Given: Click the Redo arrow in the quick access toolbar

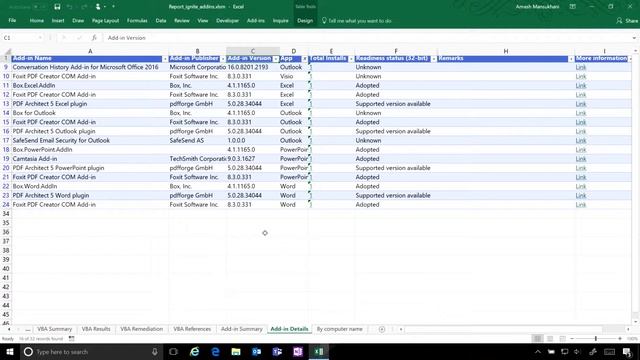Looking at the screenshot, I should coord(84,7).
